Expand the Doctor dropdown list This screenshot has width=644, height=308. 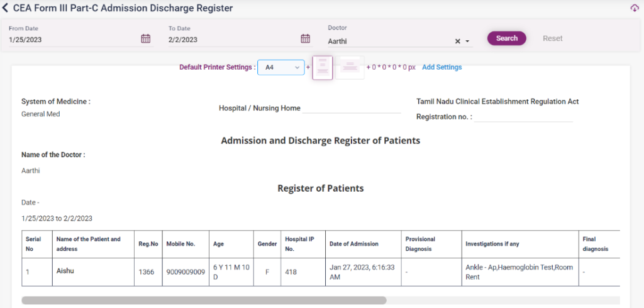pyautogui.click(x=467, y=41)
